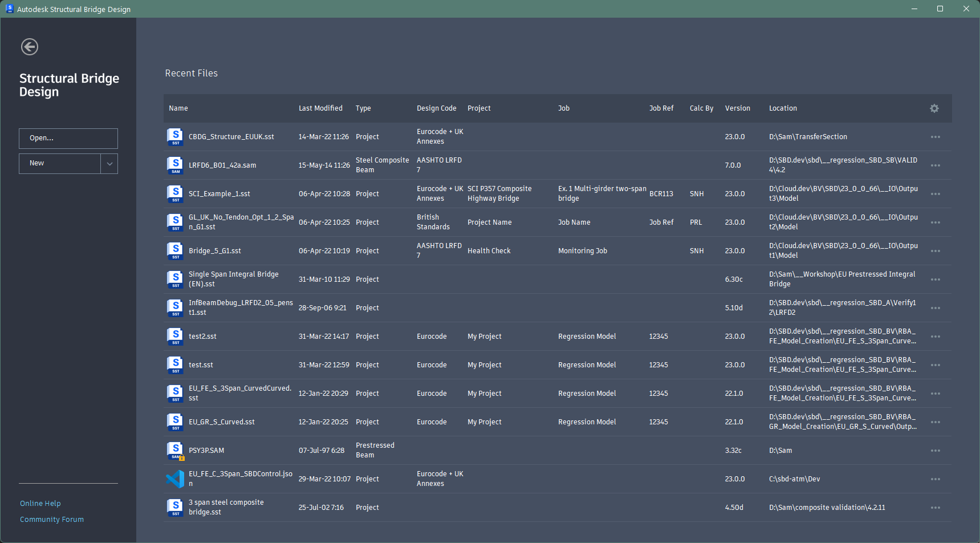The width and height of the screenshot is (980, 543).
Task: Open recent file CBDG_Structure_EUUK.sst
Action: coord(231,137)
